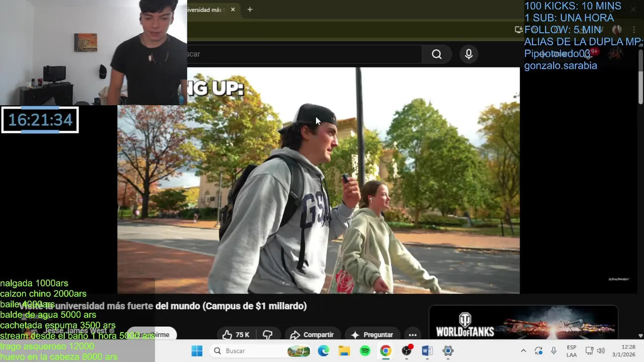Open Spotify from the taskbar
Screen dimensions: 644x362
click(365, 351)
